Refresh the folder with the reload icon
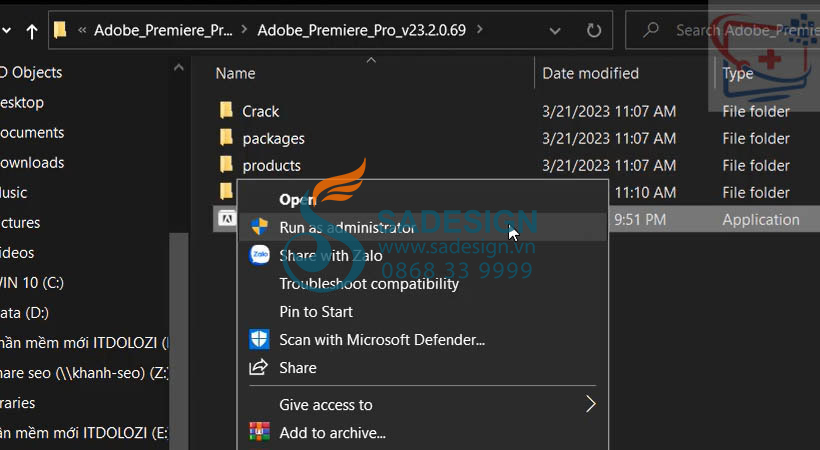 [594, 30]
